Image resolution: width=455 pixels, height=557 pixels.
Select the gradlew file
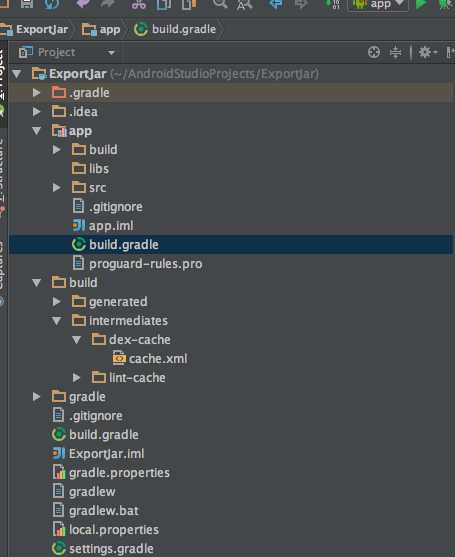(84, 492)
